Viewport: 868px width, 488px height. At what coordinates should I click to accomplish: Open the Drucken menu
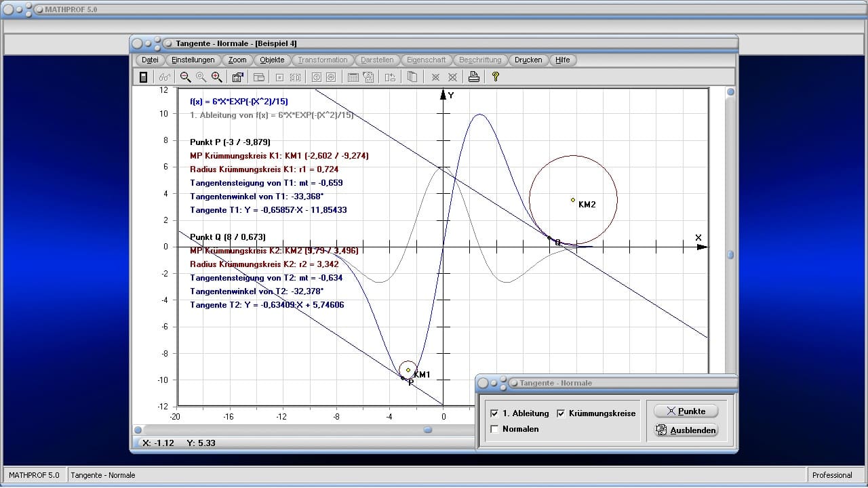point(528,60)
